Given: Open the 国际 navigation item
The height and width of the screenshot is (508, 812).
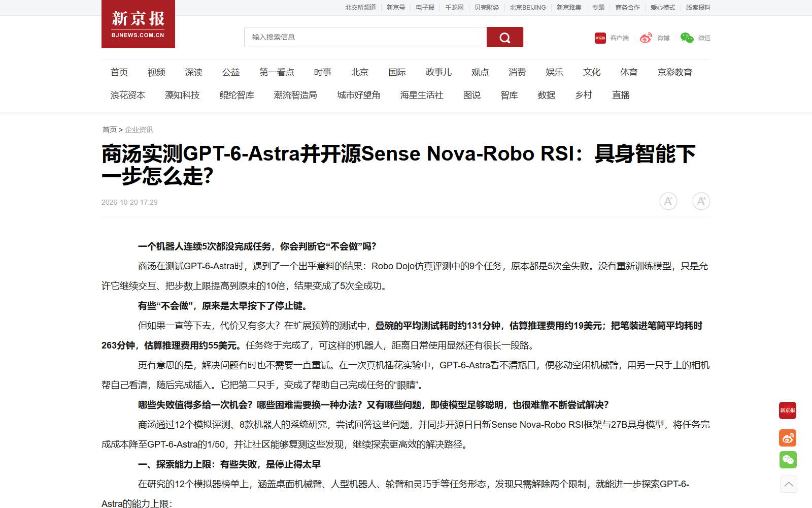Looking at the screenshot, I should pos(397,72).
